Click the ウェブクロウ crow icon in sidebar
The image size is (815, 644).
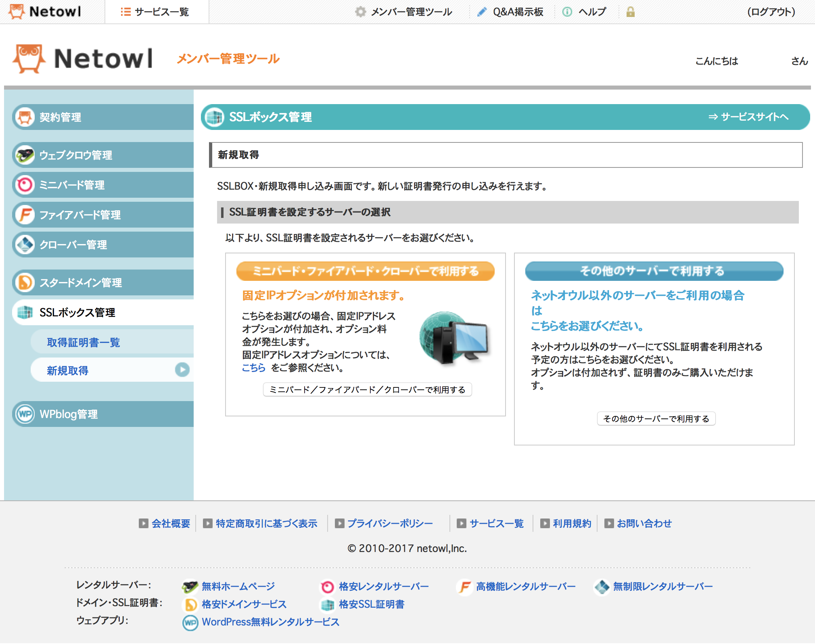[25, 155]
